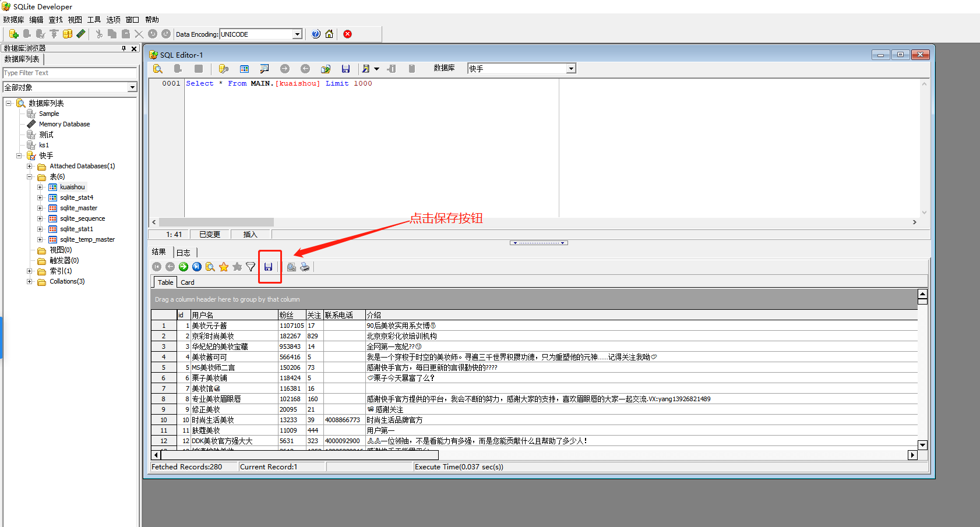Click results grid vertical scroll down arrow
Image resolution: width=980 pixels, height=527 pixels.
pyautogui.click(x=922, y=445)
